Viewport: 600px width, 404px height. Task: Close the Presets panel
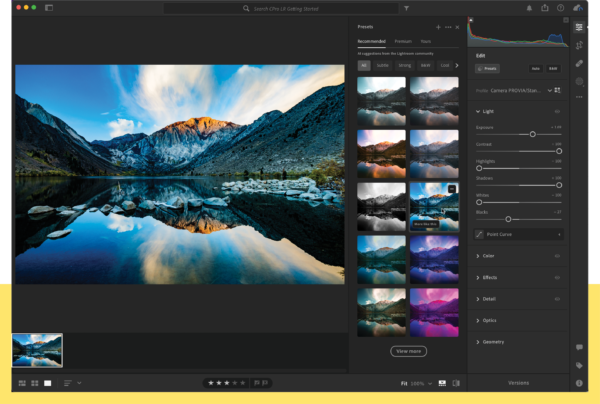point(457,27)
